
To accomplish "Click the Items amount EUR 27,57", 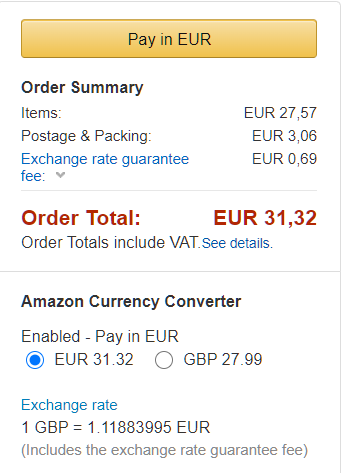I will 280,113.
